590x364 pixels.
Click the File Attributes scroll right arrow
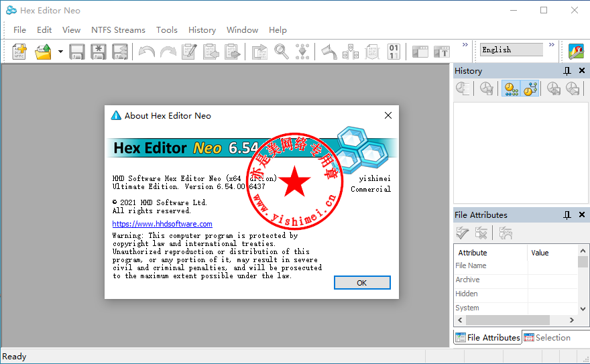click(x=571, y=320)
